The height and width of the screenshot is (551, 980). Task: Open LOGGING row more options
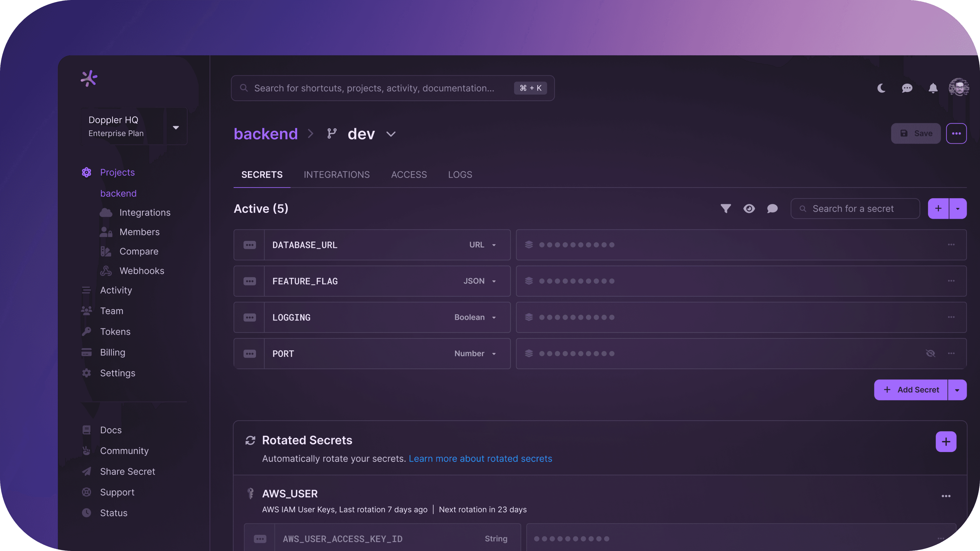(951, 317)
